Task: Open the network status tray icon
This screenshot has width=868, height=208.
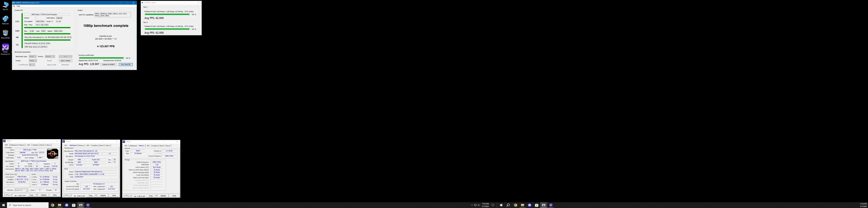Action: tap(475, 205)
